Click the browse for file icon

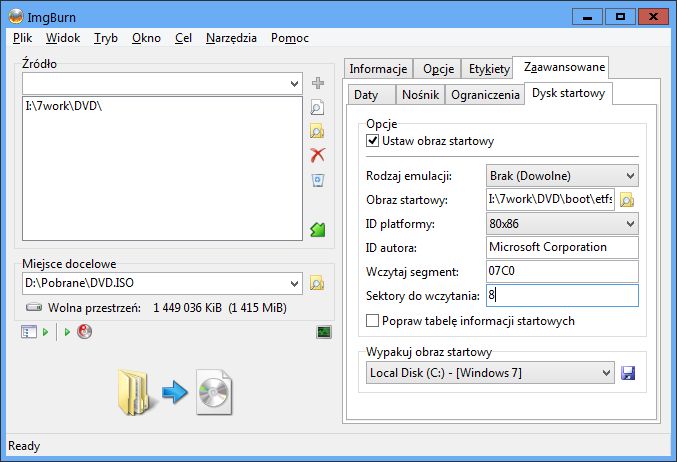point(317,108)
